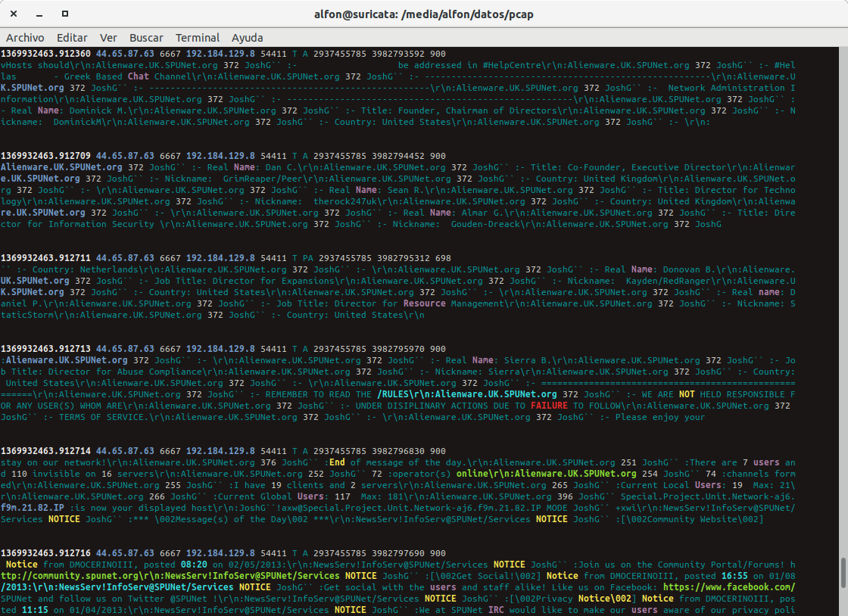Minimize the terminal window
848x616 pixels.
(39, 14)
